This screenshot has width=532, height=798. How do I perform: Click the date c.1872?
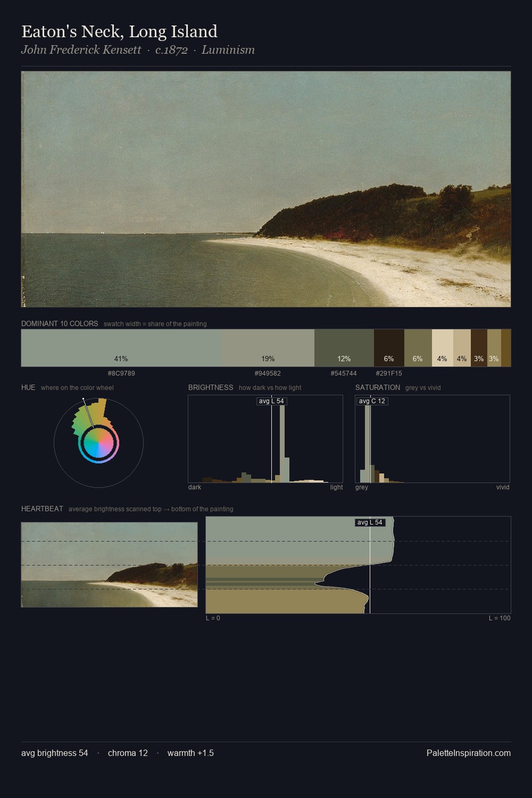pyautogui.click(x=171, y=50)
